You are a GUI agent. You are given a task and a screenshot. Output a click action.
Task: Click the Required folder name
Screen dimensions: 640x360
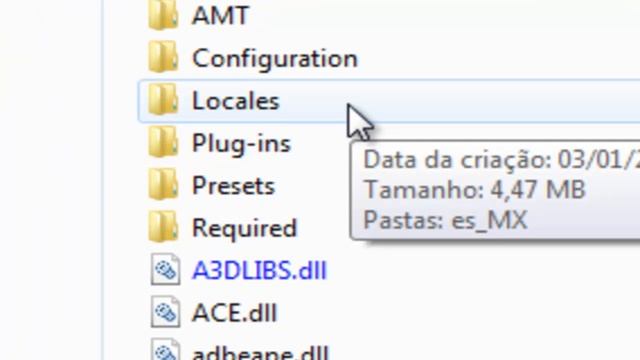tap(244, 228)
